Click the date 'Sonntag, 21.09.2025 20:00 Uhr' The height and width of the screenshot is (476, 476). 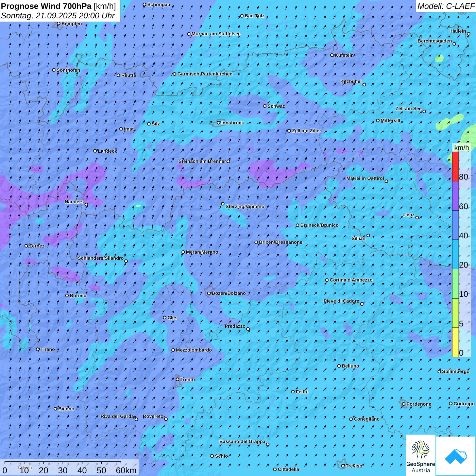click(58, 16)
